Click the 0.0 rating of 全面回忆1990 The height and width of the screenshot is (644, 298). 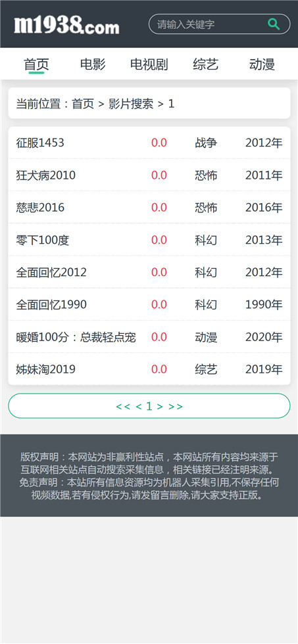coord(159,304)
